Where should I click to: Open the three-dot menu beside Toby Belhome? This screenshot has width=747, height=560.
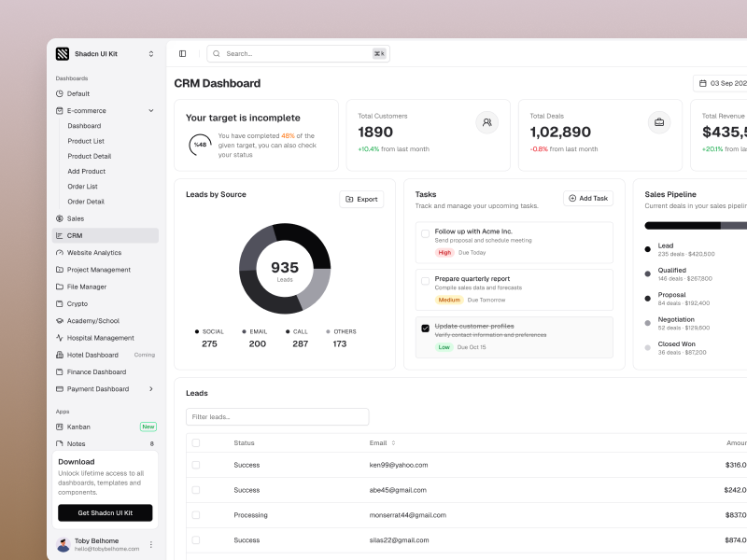point(149,543)
